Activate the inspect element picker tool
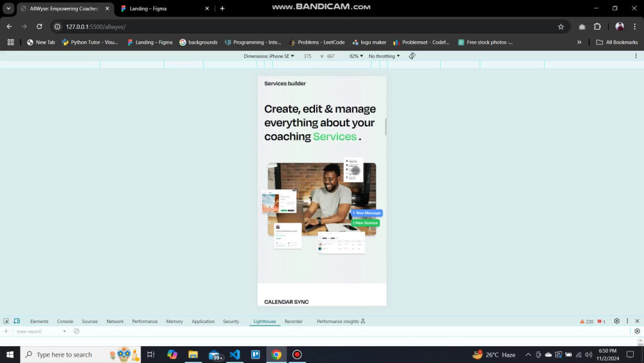This screenshot has width=644, height=363. click(x=6, y=321)
